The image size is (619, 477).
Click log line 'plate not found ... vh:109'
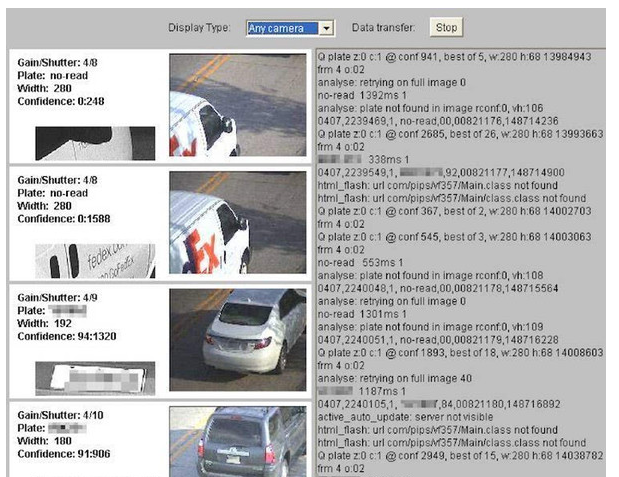(x=430, y=327)
